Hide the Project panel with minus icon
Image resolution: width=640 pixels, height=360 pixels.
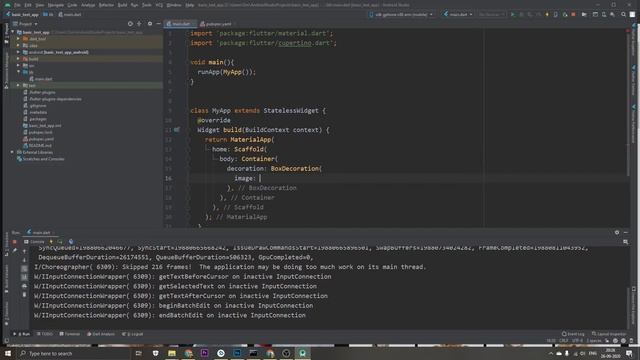159,24
